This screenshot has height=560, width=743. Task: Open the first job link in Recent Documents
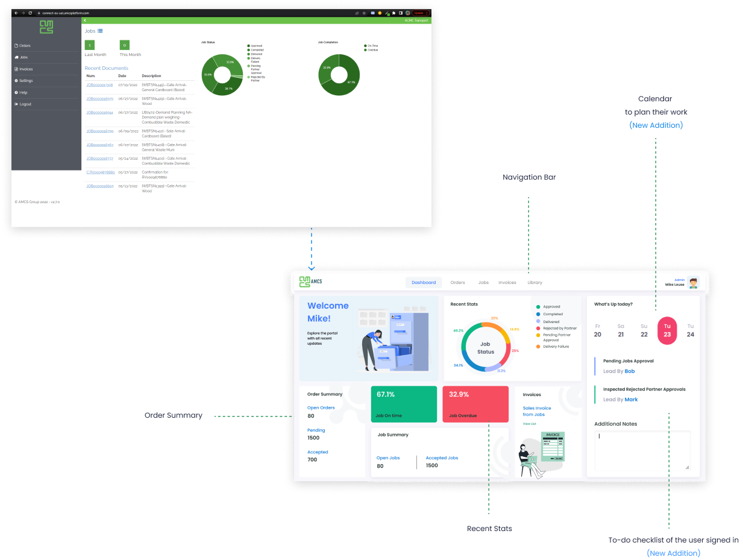coord(99,85)
